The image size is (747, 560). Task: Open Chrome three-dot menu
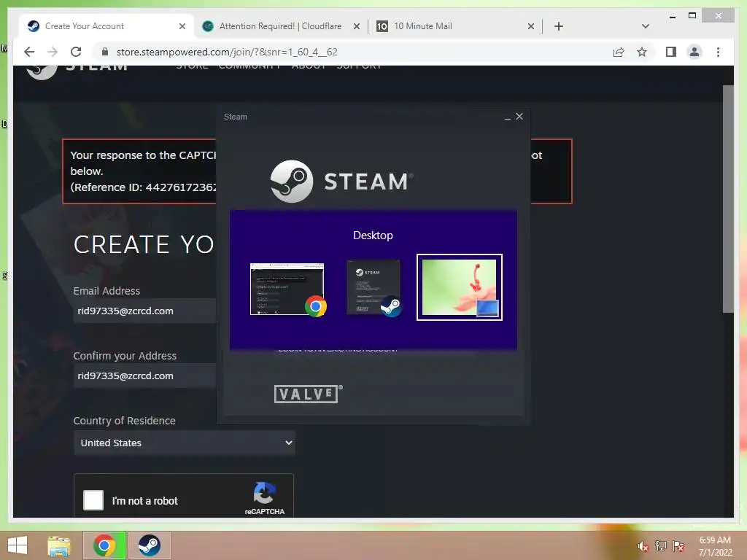pos(718,52)
